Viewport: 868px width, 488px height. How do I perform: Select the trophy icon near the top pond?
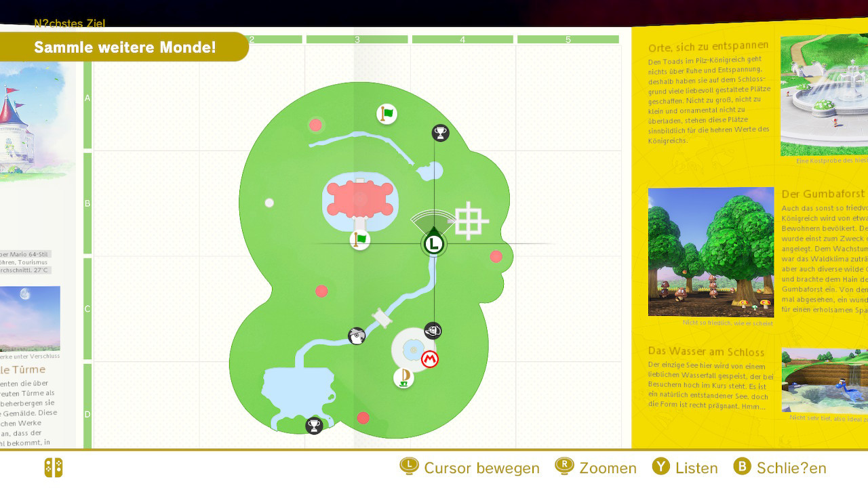[x=441, y=133]
